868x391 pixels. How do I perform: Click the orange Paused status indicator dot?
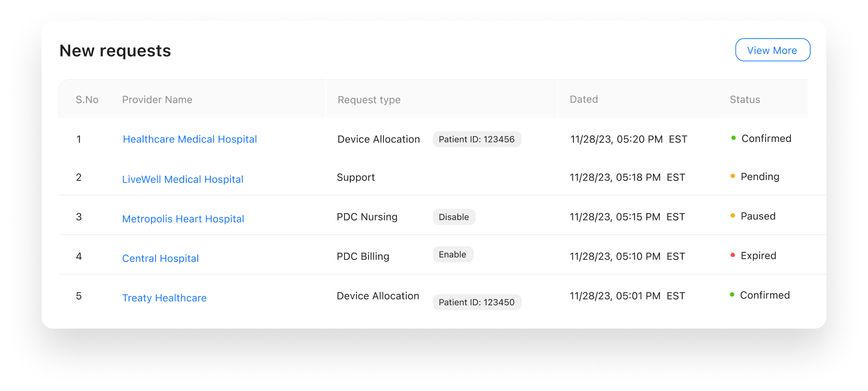click(x=733, y=215)
